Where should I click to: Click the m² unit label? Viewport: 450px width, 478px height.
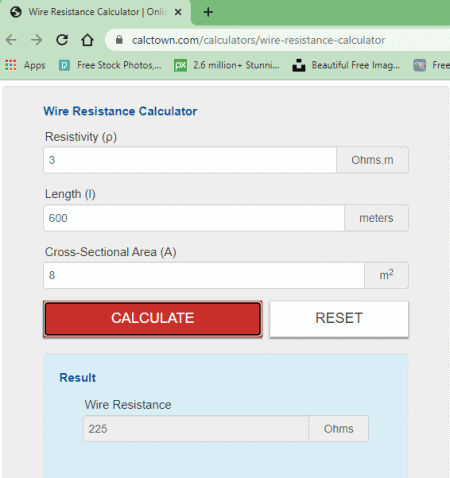click(x=386, y=275)
